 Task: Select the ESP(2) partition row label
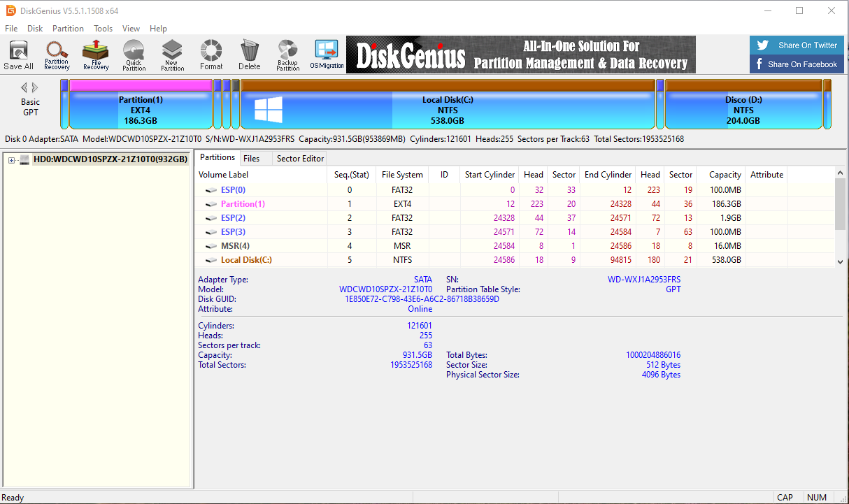(x=233, y=218)
